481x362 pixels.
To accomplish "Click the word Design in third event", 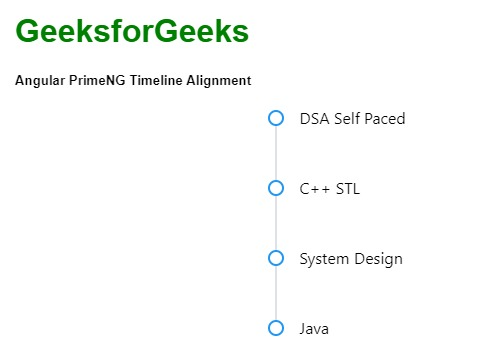I will coord(378,260).
